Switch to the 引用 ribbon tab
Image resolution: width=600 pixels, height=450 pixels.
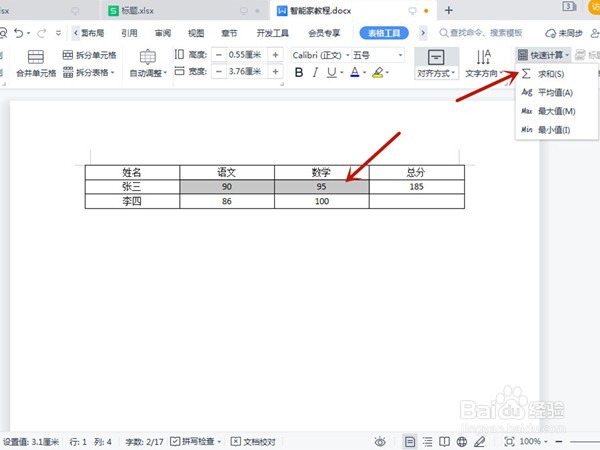129,33
